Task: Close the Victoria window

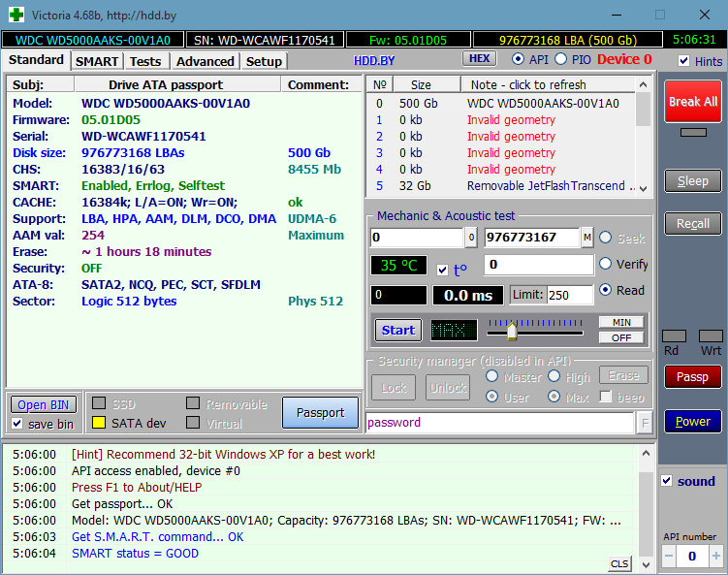Action: [x=705, y=15]
